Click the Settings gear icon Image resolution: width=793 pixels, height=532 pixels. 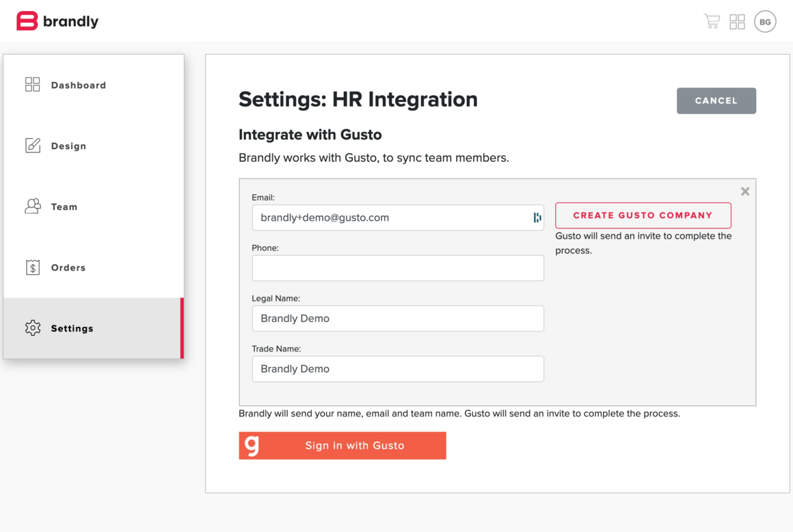coord(32,328)
